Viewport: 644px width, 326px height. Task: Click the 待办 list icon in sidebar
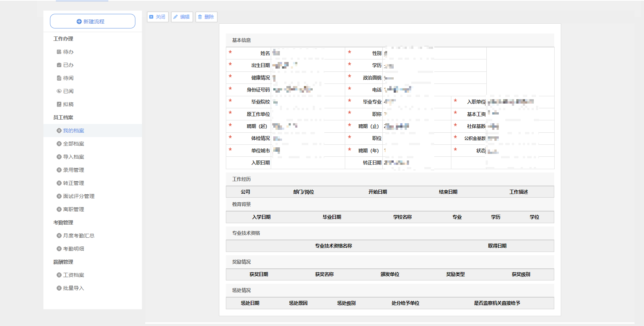point(59,52)
